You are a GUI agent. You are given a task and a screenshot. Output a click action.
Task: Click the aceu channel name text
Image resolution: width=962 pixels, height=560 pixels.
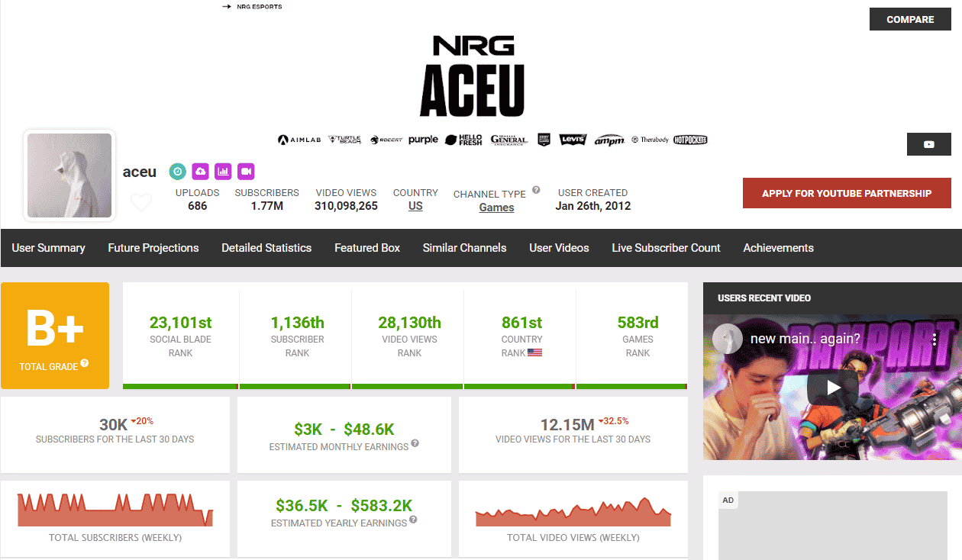click(x=140, y=172)
